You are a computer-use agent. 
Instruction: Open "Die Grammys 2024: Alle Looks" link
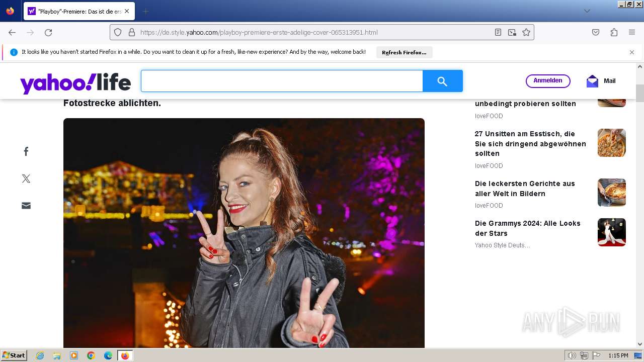tap(528, 228)
